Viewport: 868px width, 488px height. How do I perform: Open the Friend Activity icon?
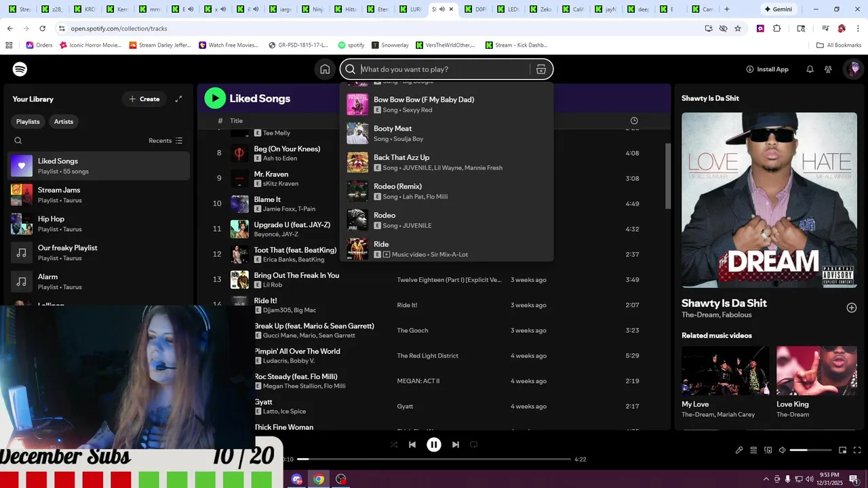(828, 69)
